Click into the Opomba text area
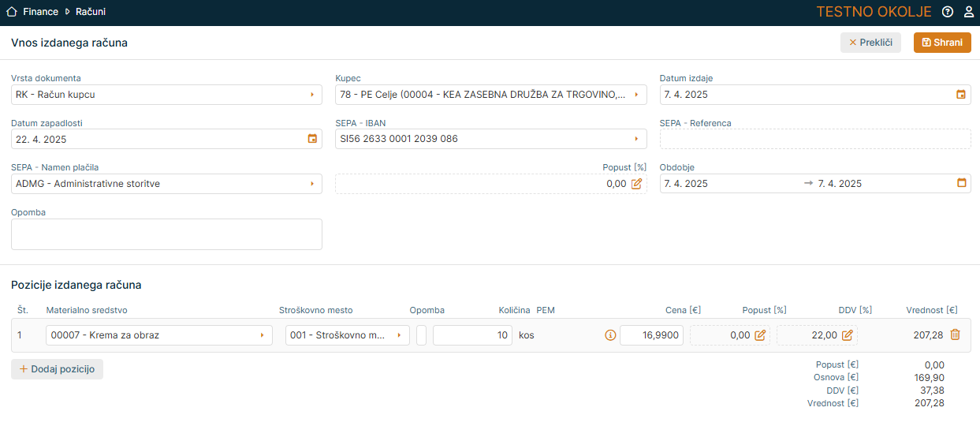The width and height of the screenshot is (980, 426). pos(166,234)
